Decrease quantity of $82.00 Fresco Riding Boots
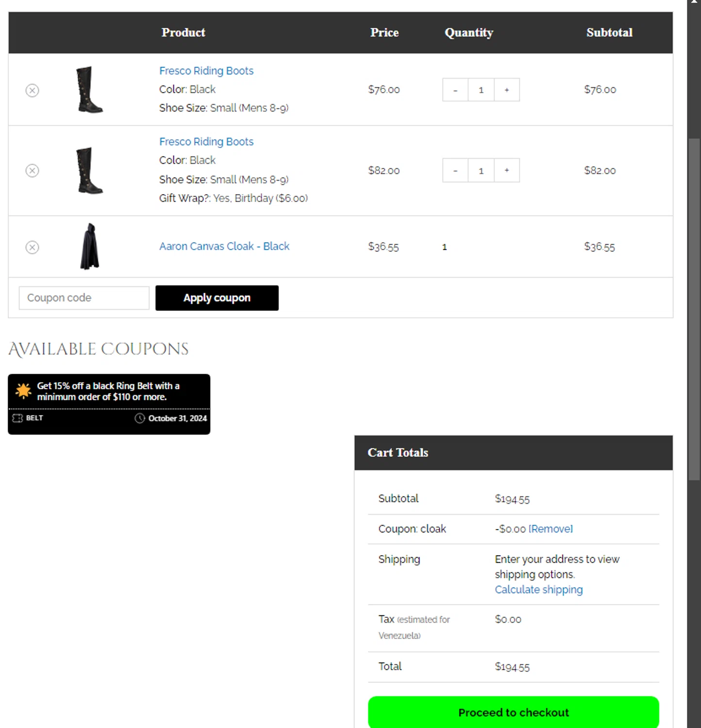Viewport: 701px width, 728px height. [455, 170]
